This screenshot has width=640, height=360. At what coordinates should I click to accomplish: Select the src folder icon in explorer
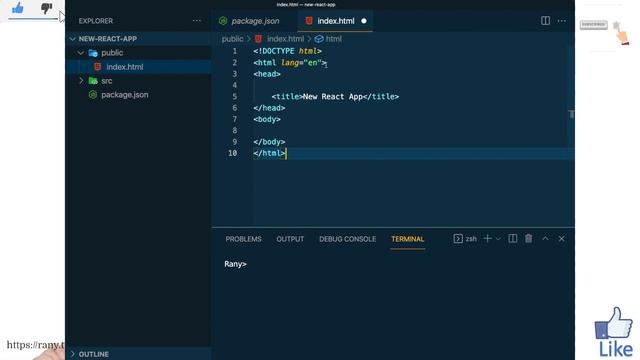(93, 80)
